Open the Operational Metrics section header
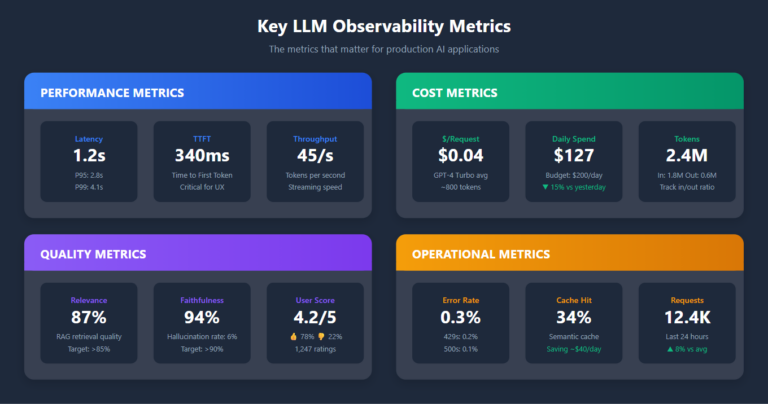 point(569,253)
